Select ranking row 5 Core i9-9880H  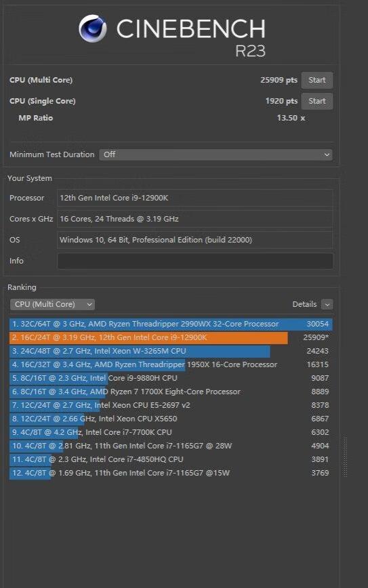tap(171, 378)
